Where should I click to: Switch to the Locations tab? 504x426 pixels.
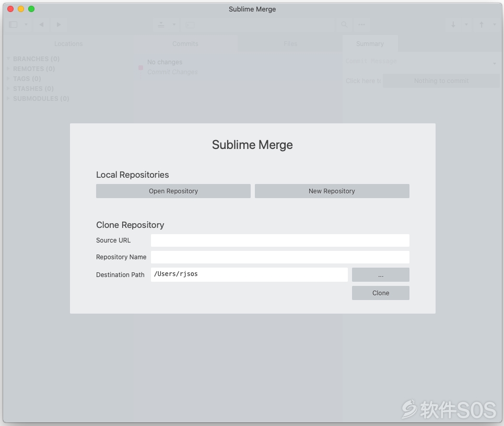tap(68, 44)
